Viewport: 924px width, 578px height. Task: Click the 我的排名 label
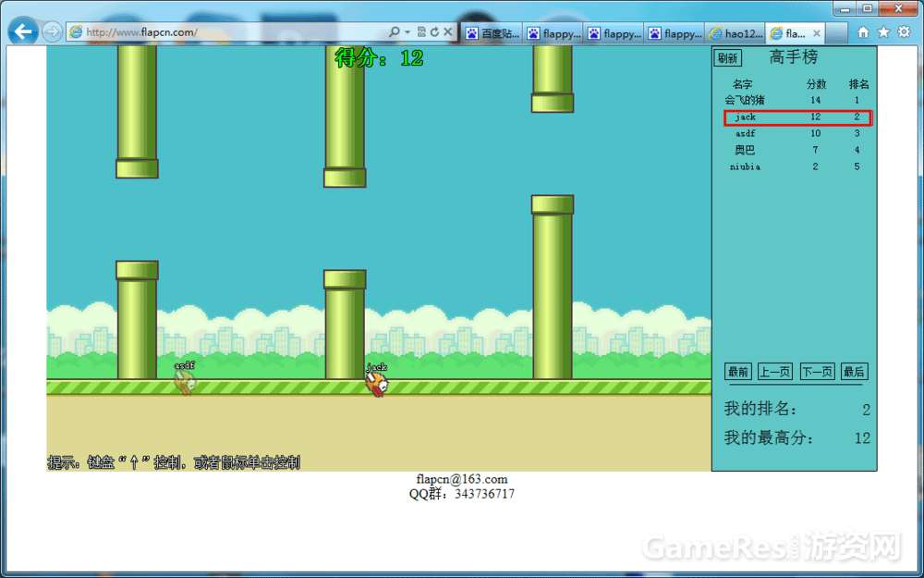coord(760,409)
